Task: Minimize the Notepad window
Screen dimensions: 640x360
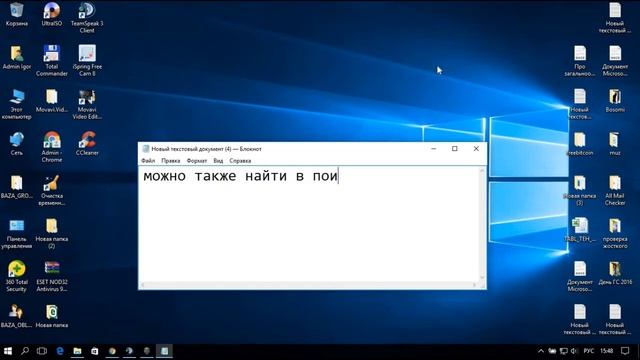Action: pyautogui.click(x=433, y=149)
